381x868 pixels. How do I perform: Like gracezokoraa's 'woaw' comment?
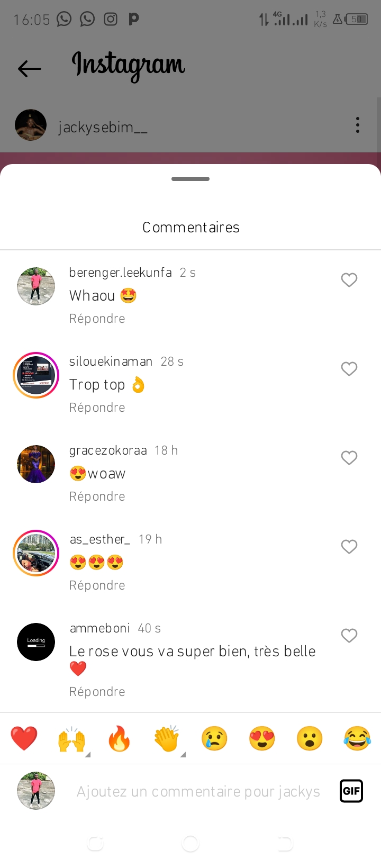349,458
